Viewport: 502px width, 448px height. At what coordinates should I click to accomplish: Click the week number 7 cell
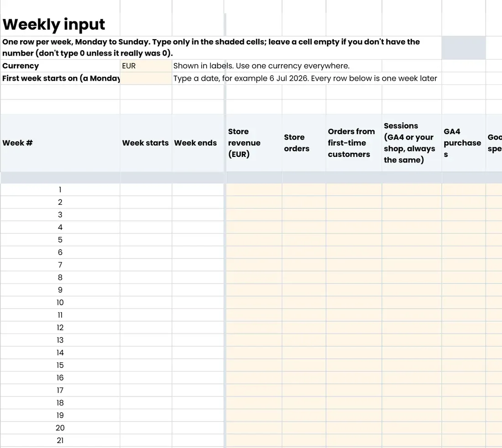(x=60, y=265)
